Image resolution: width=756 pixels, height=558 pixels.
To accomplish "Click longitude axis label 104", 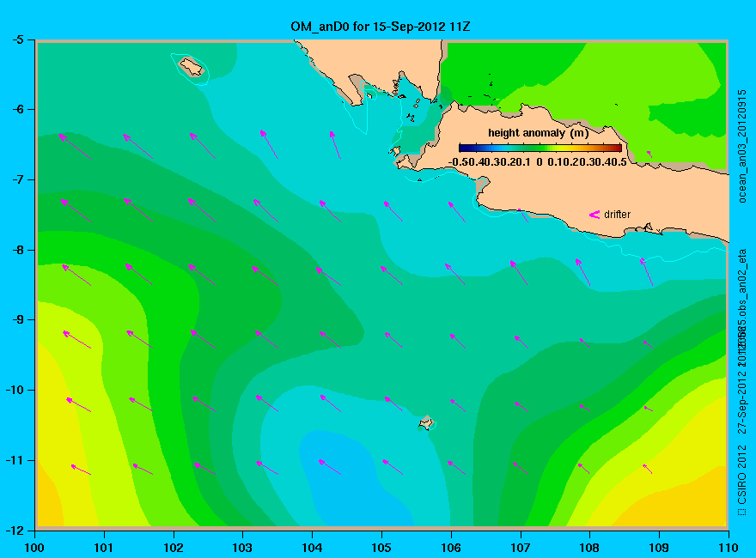I will (312, 548).
